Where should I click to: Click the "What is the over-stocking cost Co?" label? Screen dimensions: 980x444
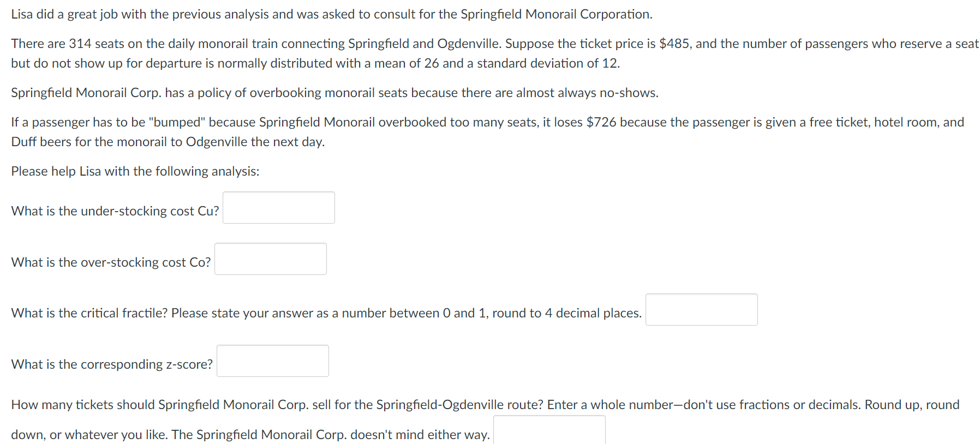coord(111,262)
